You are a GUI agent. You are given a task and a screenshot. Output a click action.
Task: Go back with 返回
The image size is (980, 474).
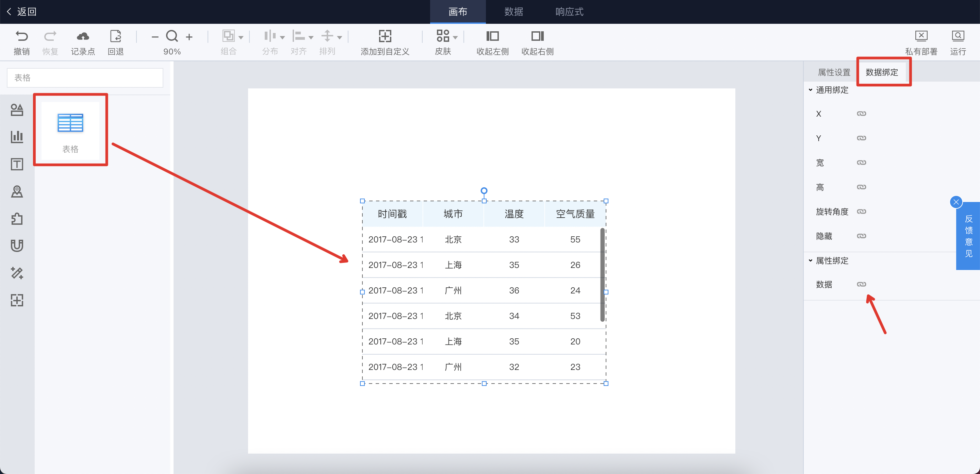[x=22, y=12]
